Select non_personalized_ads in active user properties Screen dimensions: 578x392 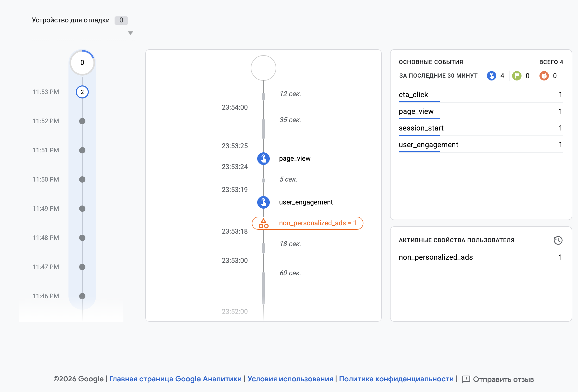(481, 257)
